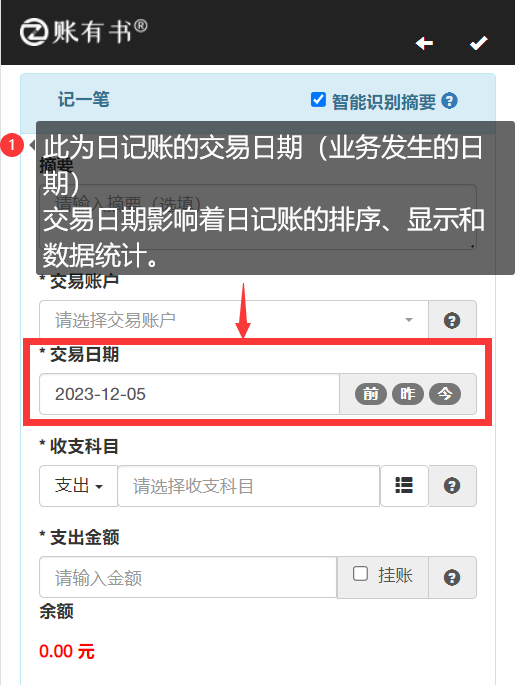The width and height of the screenshot is (515, 685).
Task: Click the back arrow icon in header
Action: 424,43
